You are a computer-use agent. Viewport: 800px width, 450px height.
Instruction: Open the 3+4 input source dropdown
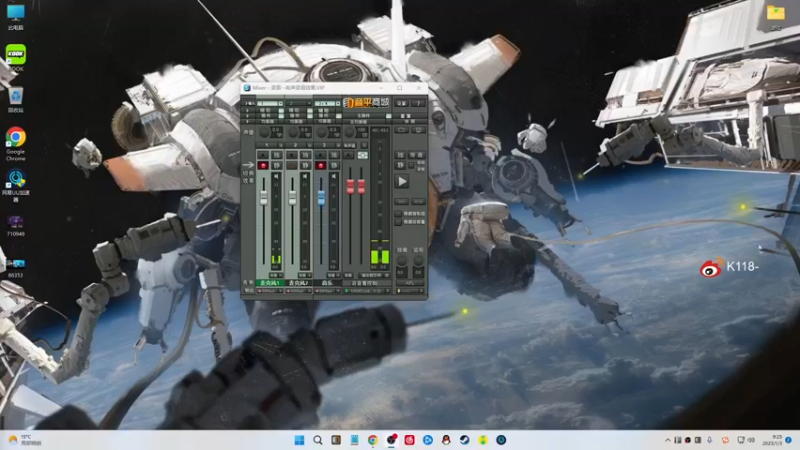pos(327,103)
